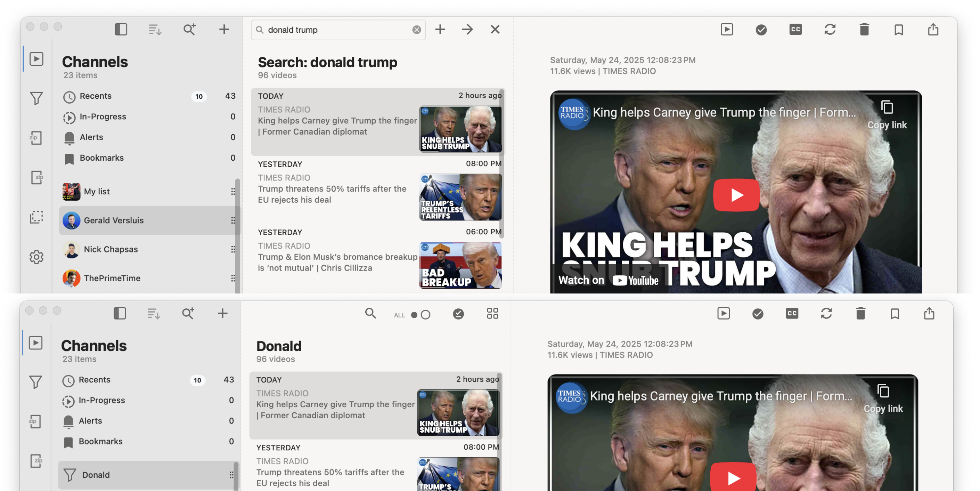Select the Donald filter in the channel list
This screenshot has height=491, width=980.
coord(96,475)
